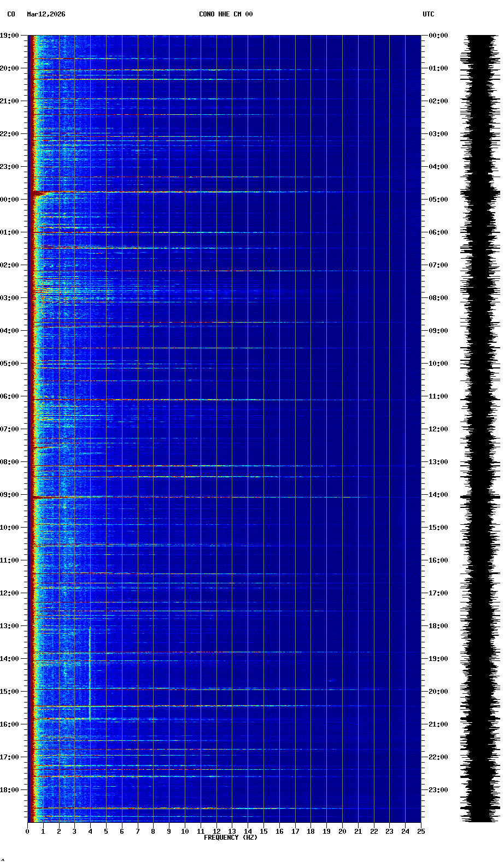504x866 pixels.
Task: Click the FREQUENCY (HZ) axis title
Action: [x=230, y=838]
